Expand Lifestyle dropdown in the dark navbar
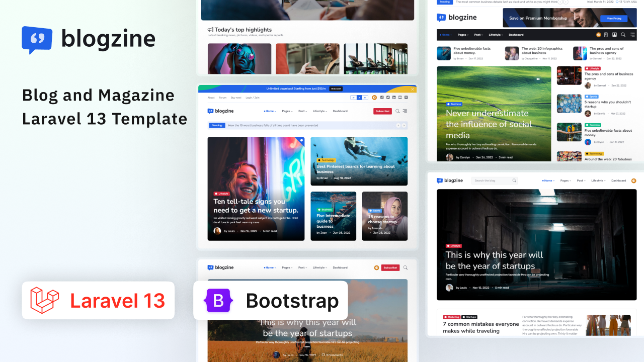The image size is (644, 362). [496, 35]
